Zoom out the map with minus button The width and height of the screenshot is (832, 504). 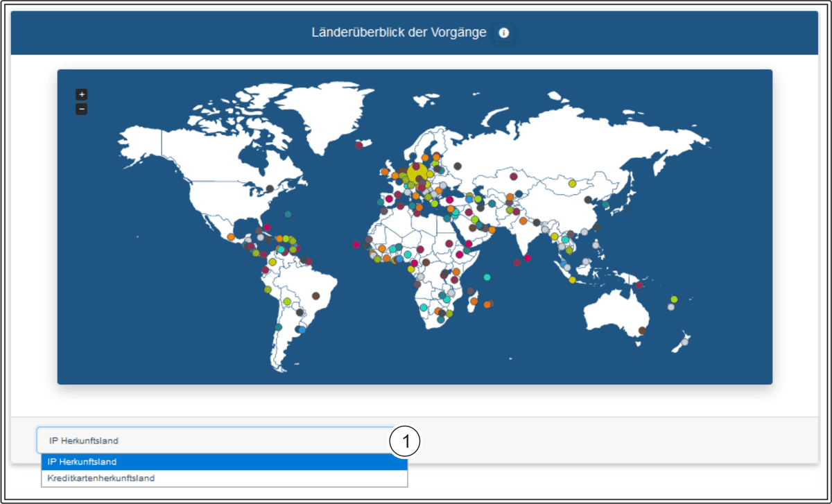[81, 109]
